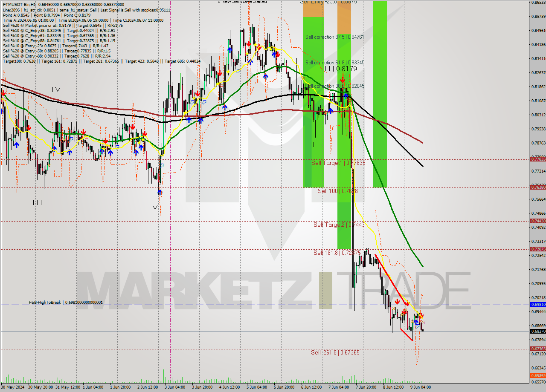Select the red 0.72875 price axis tag
Screen dimensions: 546x392
point(537,249)
